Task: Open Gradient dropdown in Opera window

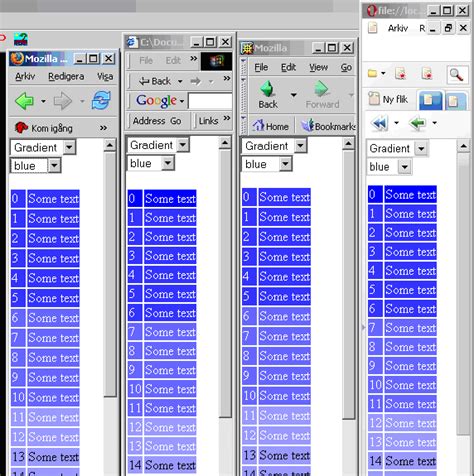Action: click(x=421, y=149)
